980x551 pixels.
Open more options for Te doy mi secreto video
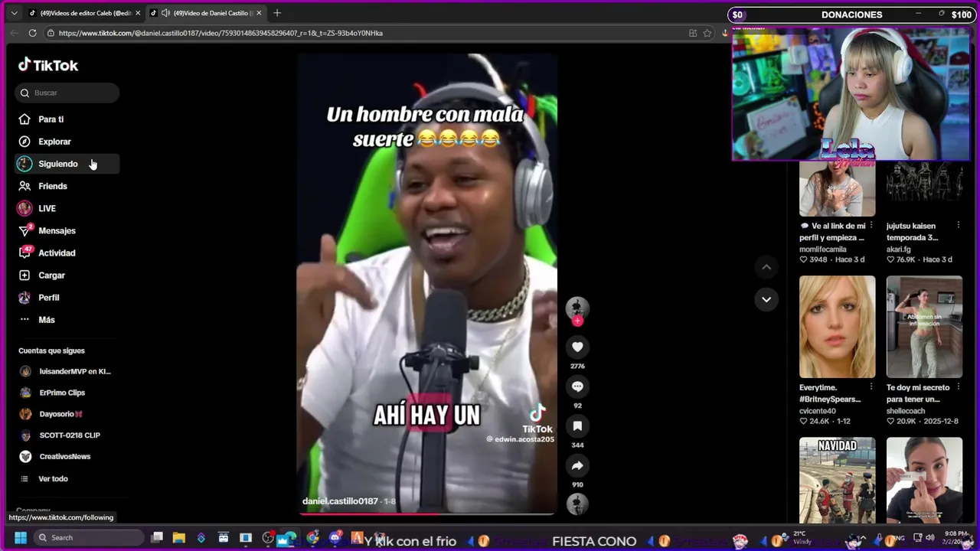pyautogui.click(x=958, y=387)
